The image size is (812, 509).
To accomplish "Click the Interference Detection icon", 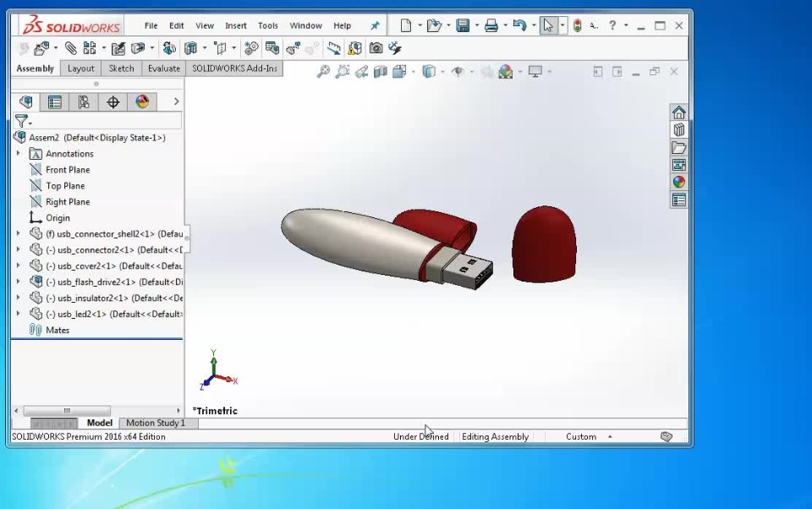I will pyautogui.click(x=354, y=49).
